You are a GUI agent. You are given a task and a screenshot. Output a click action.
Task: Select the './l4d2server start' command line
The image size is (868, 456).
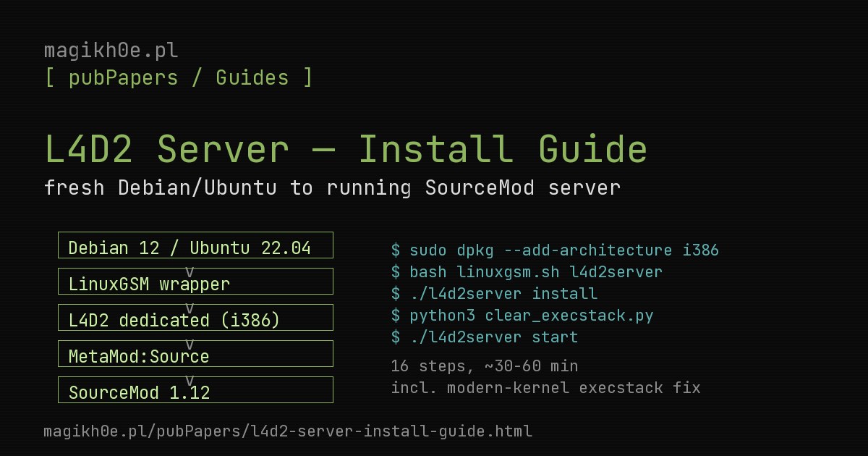(x=485, y=337)
